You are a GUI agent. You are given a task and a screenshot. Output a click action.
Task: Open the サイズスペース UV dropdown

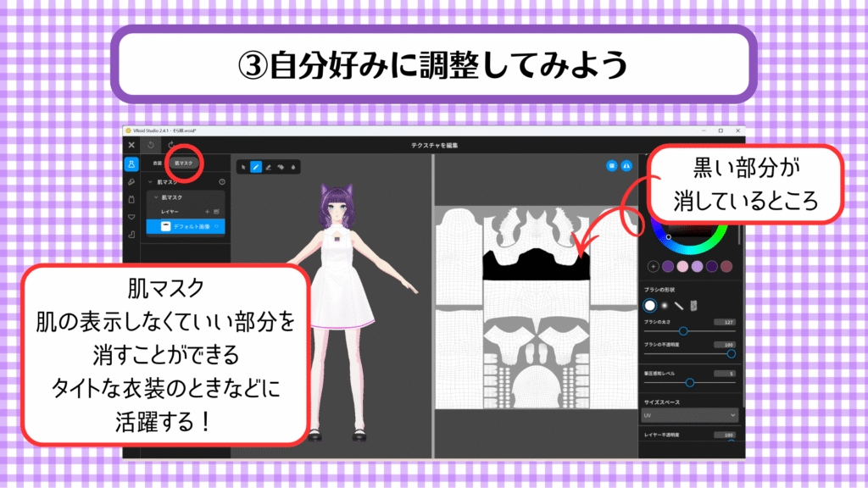click(690, 415)
